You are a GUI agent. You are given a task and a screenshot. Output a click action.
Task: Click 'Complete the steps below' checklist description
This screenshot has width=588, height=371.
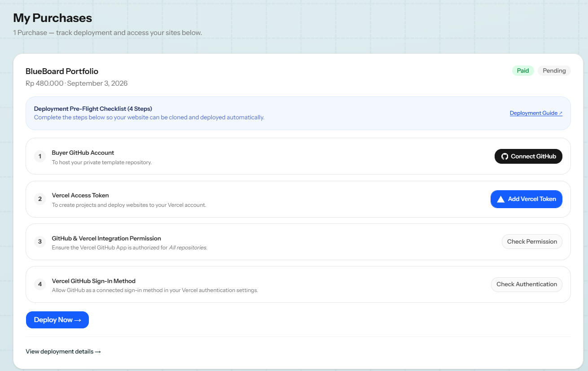coord(149,118)
